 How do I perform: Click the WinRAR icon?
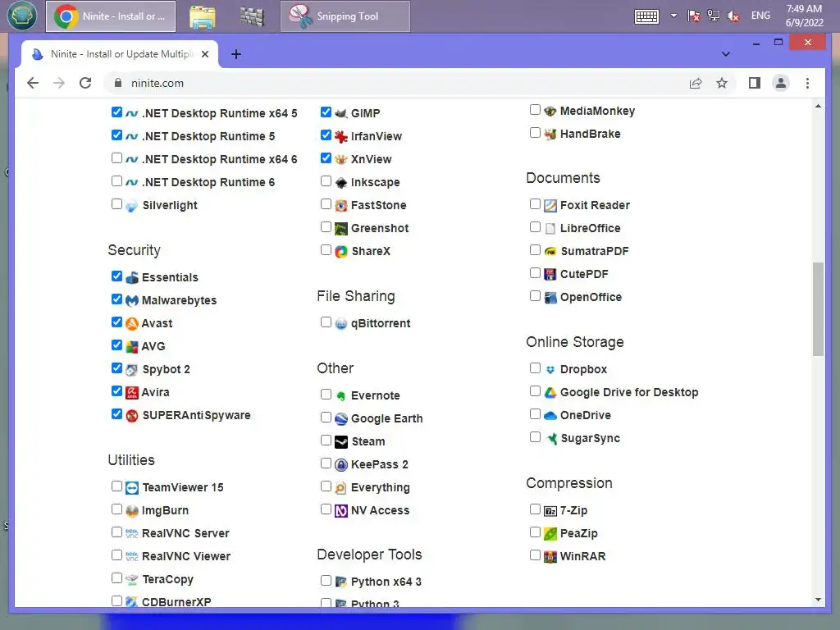click(550, 557)
